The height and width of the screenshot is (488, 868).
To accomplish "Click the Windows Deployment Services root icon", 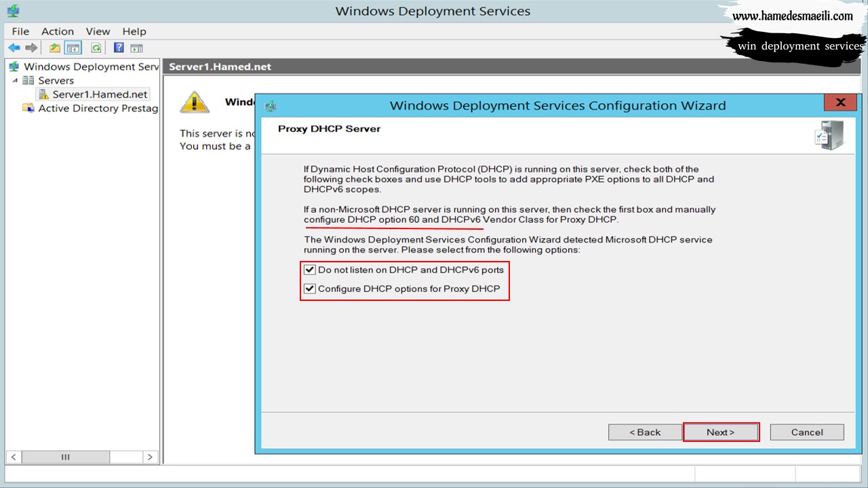I will [14, 66].
